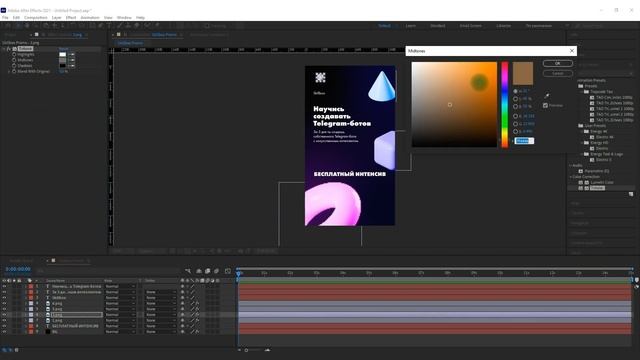Hide the BG layer
The image size is (640, 360).
coord(4,332)
